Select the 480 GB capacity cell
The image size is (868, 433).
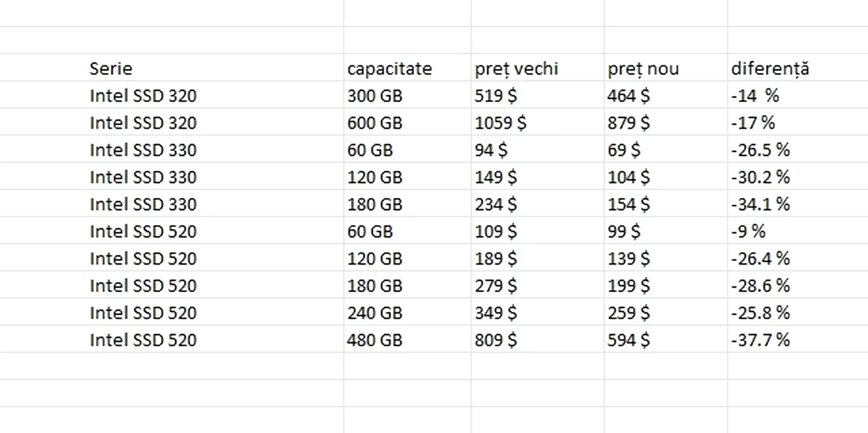pyautogui.click(x=407, y=340)
